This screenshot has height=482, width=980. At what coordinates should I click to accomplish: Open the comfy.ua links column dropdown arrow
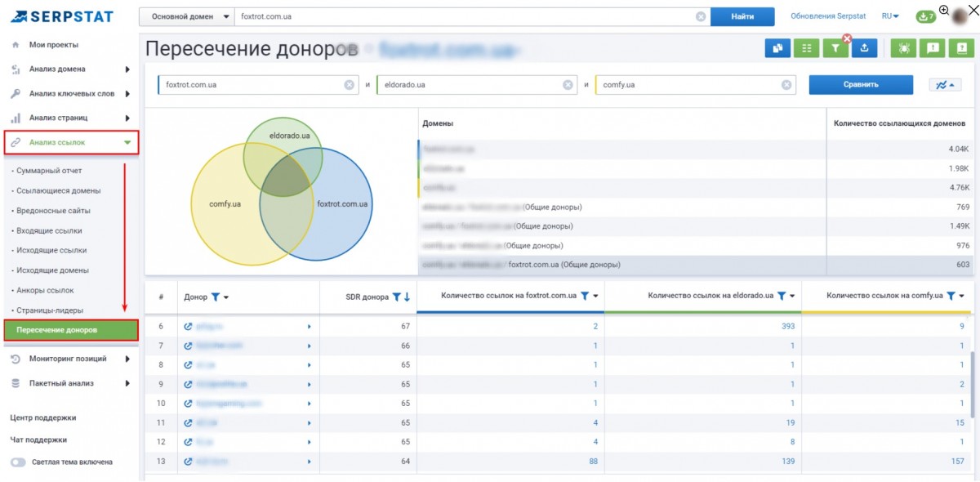(962, 297)
